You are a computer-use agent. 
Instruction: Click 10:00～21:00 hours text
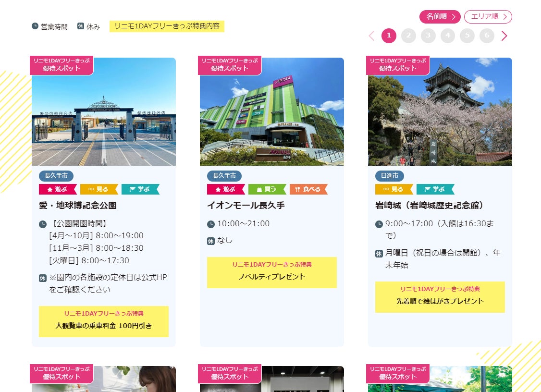pyautogui.click(x=243, y=223)
